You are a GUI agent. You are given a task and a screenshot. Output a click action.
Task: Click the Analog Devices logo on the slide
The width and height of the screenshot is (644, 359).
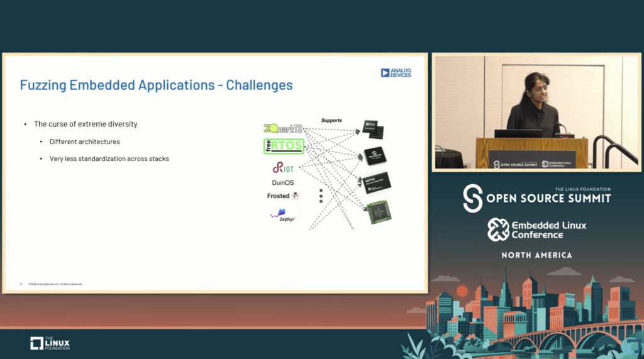click(396, 73)
